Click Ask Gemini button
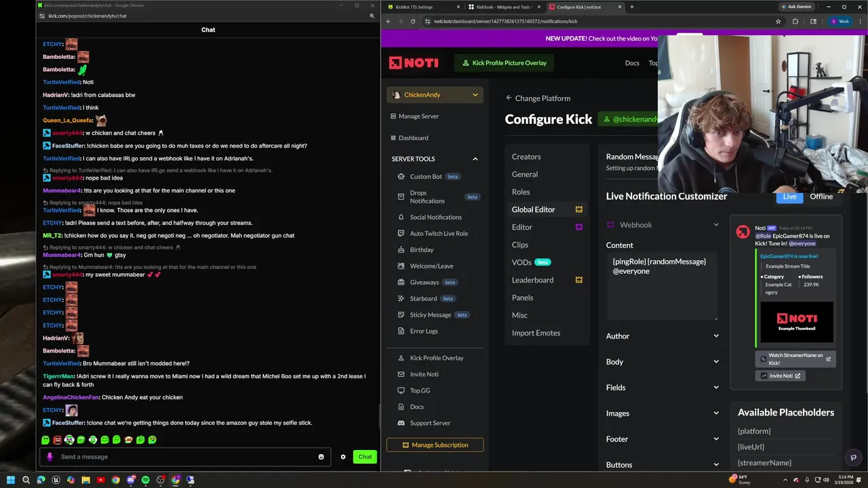 point(795,7)
